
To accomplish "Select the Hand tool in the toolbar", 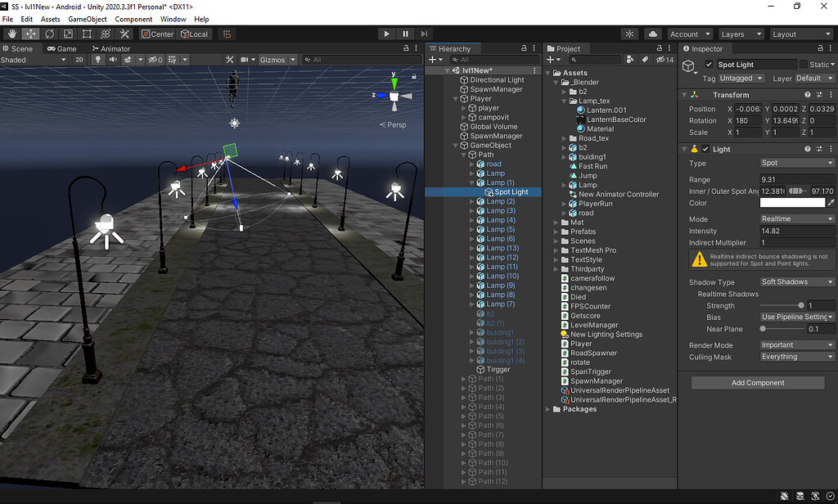I will point(11,34).
